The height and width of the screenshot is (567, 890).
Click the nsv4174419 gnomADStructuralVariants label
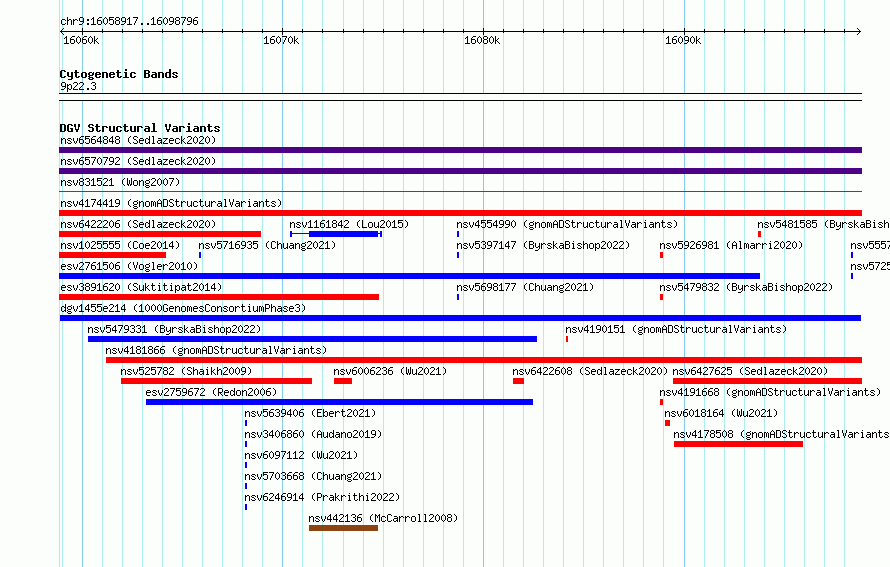[171, 203]
